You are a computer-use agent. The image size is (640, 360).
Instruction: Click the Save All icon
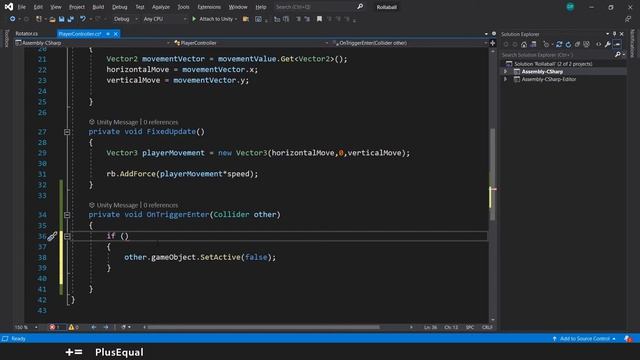coord(70,19)
